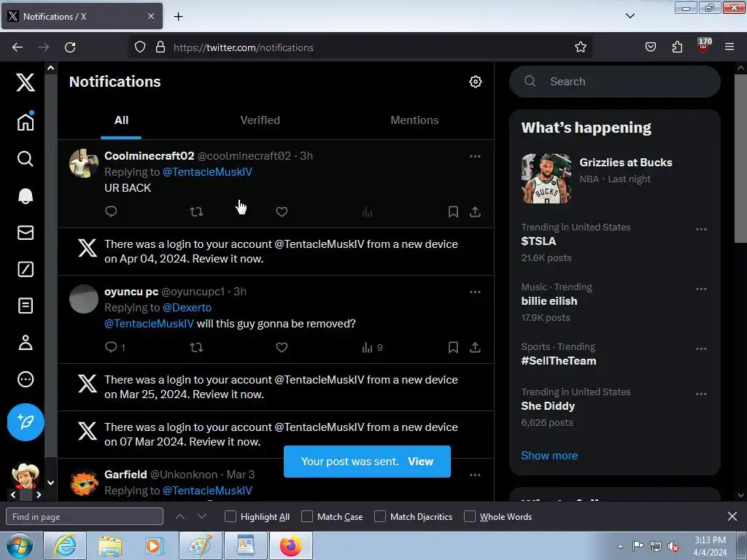The image size is (747, 560).
Task: Compose a new post with feather button
Action: pos(26,422)
